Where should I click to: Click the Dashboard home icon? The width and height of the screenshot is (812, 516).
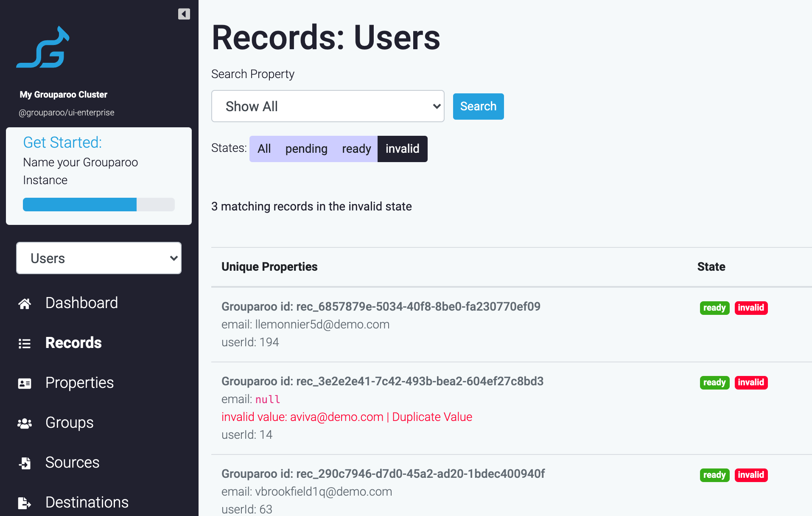pos(25,303)
